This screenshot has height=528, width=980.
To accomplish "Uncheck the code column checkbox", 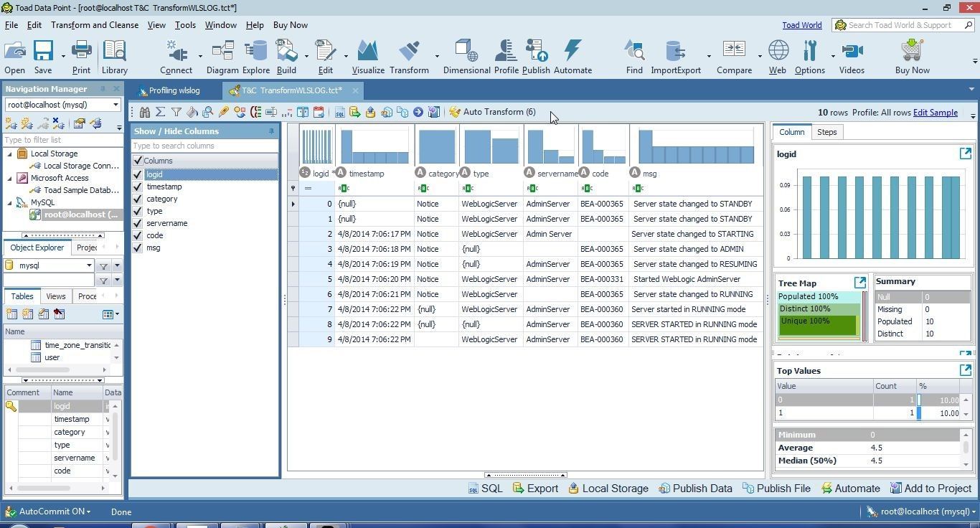I will tap(138, 235).
